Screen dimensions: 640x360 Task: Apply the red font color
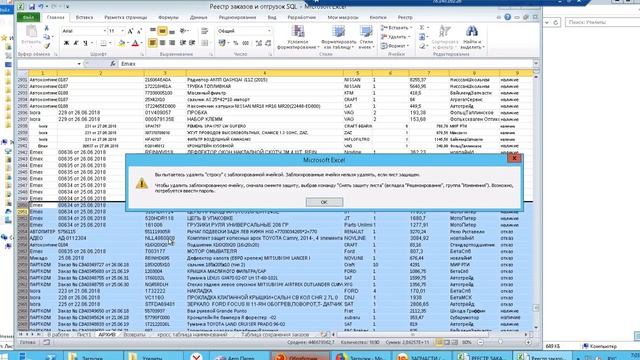click(135, 43)
